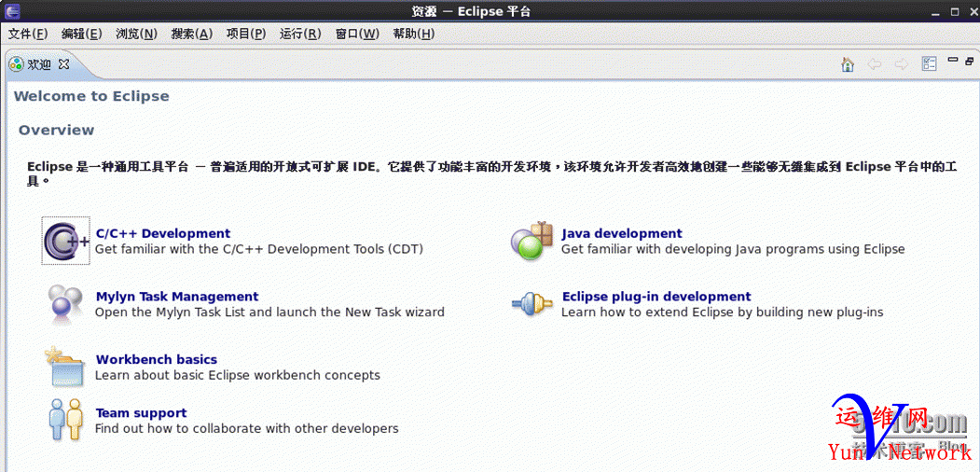The image size is (980, 472).
Task: Open the Java development link
Action: tap(622, 233)
